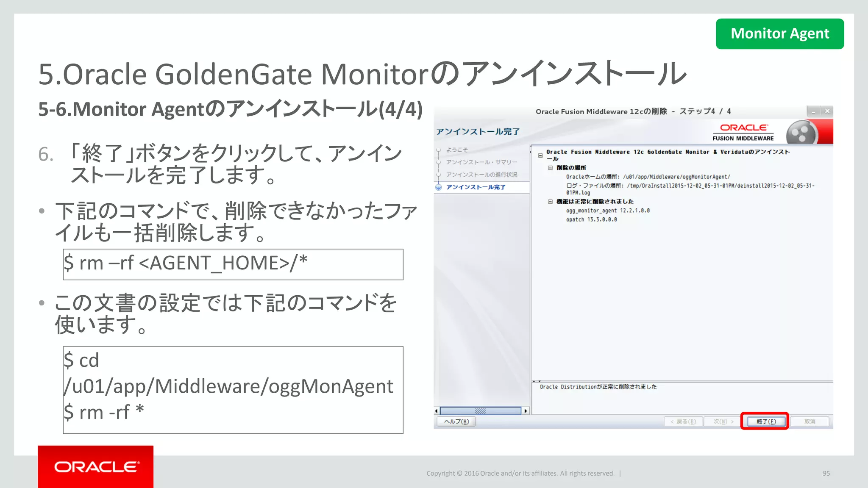Screen dimensions: 868x488
Task: Click the slide page number 95
Action: click(x=826, y=474)
